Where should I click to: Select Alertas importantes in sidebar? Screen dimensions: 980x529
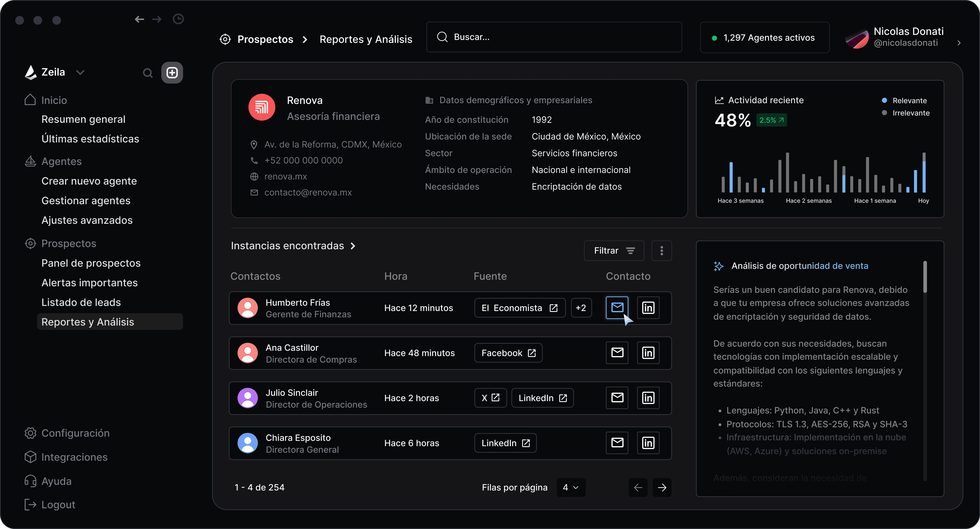click(90, 283)
